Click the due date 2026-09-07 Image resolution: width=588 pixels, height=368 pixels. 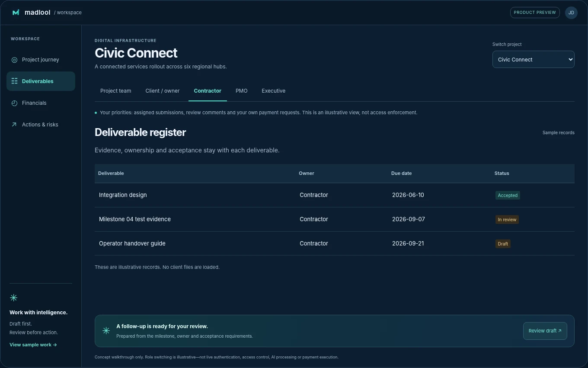(408, 219)
